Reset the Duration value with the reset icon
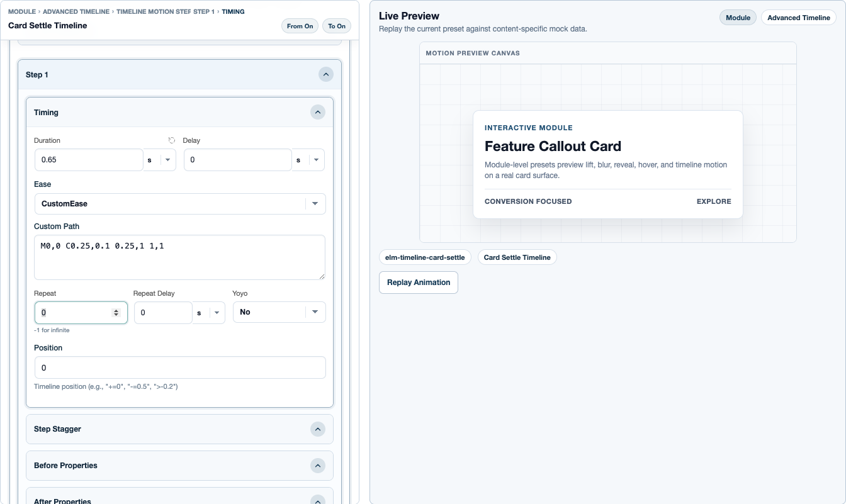Viewport: 846px width, 504px height. pos(171,140)
